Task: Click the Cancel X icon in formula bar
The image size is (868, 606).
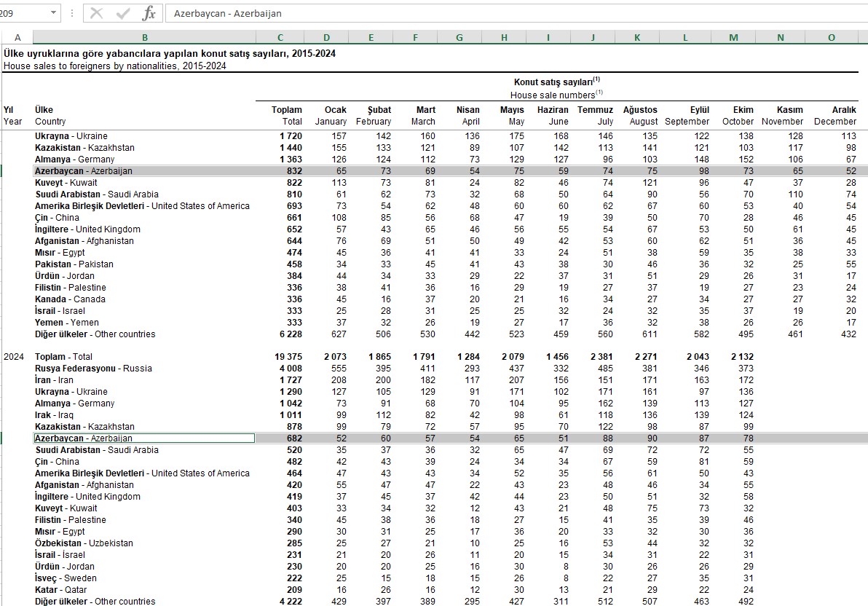Action: point(97,13)
